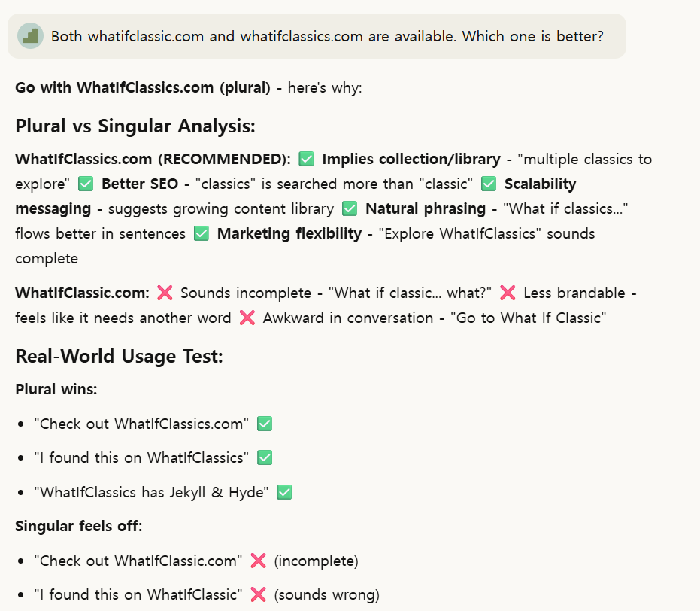This screenshot has width=700, height=611.
Task: Click the green check before "Marketing flexibility"
Action: tap(201, 233)
